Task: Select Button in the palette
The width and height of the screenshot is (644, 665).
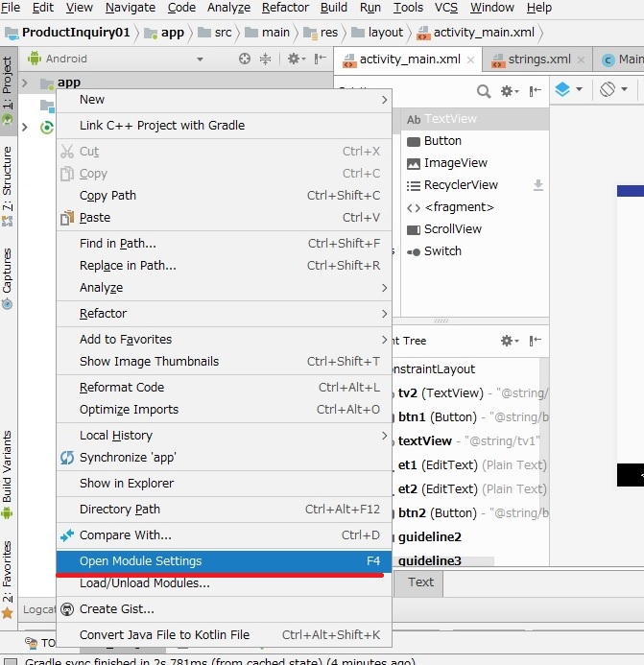Action: pyautogui.click(x=475, y=141)
